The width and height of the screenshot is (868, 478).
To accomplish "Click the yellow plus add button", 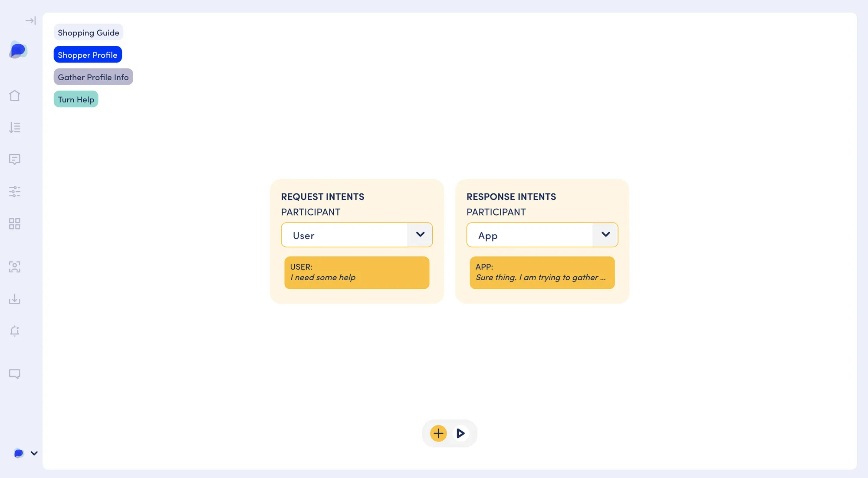I will tap(438, 433).
